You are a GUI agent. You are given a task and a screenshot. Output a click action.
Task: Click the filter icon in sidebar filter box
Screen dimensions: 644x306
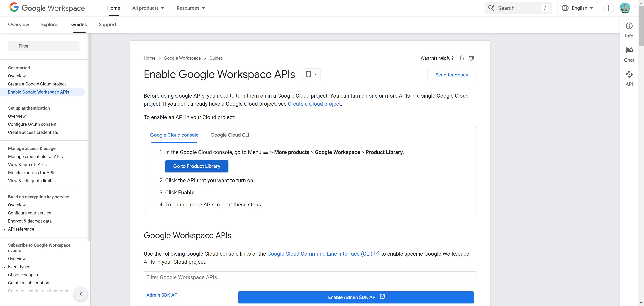(x=13, y=46)
